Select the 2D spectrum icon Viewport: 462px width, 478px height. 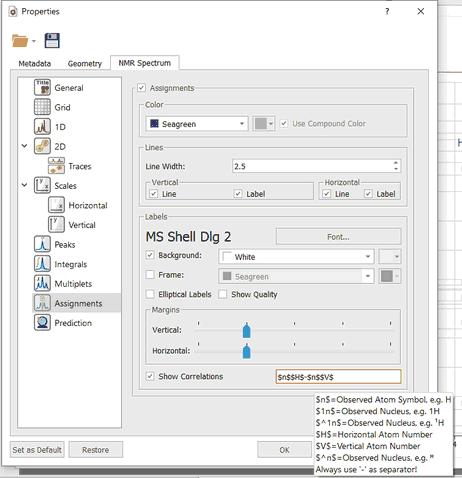pyautogui.click(x=42, y=146)
